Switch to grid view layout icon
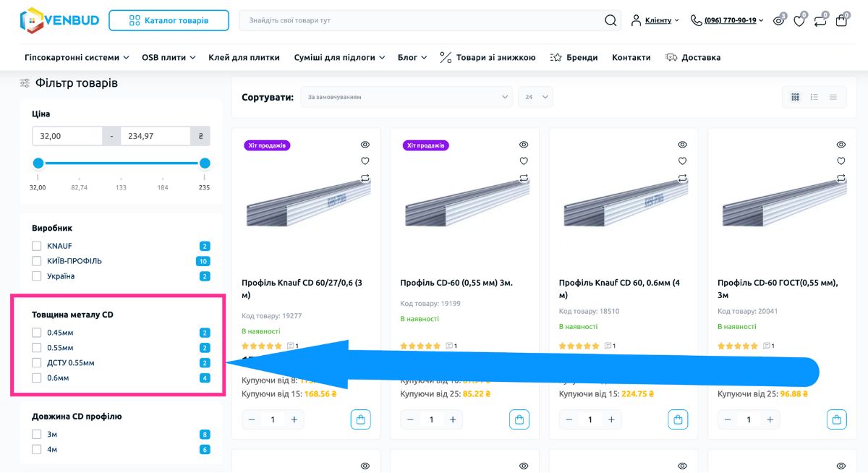Image resolution: width=868 pixels, height=473 pixels. pyautogui.click(x=796, y=97)
